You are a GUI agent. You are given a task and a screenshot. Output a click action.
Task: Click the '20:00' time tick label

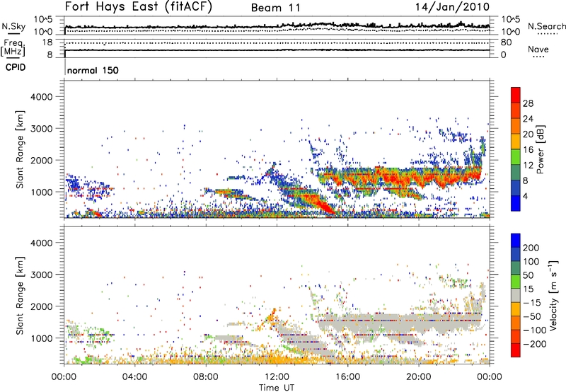[x=418, y=376]
